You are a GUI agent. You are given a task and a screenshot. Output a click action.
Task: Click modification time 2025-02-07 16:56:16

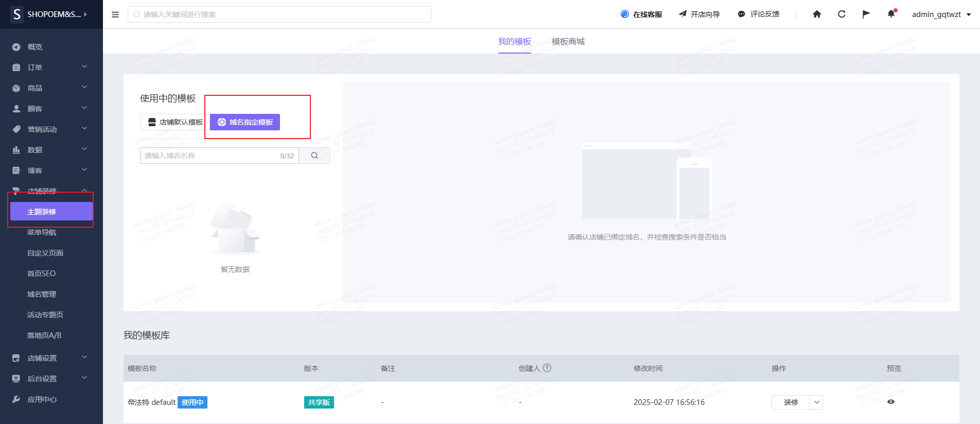(669, 402)
